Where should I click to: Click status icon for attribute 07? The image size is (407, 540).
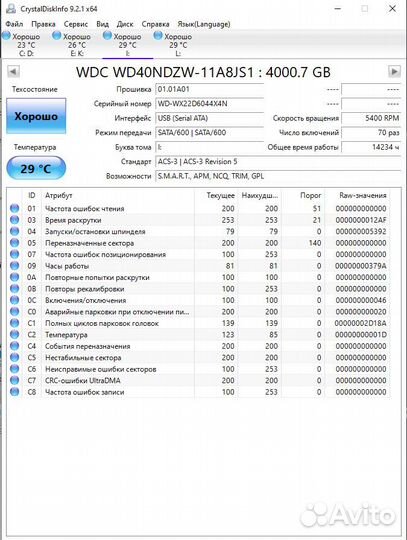pos(14,254)
